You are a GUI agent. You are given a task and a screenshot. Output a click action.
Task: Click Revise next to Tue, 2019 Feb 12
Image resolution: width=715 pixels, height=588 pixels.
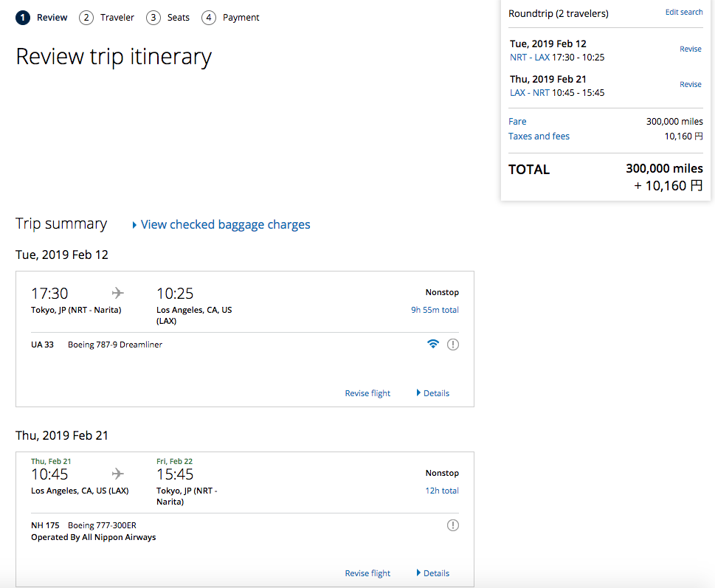pos(691,49)
